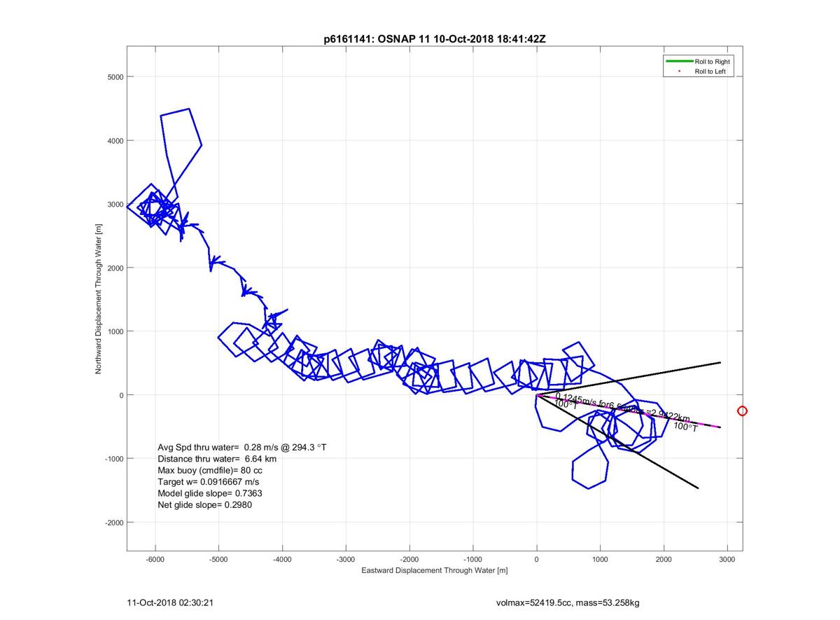Click the 'Distance thru water= 6.64 km' text
This screenshot has width=840, height=620.
click(x=217, y=459)
